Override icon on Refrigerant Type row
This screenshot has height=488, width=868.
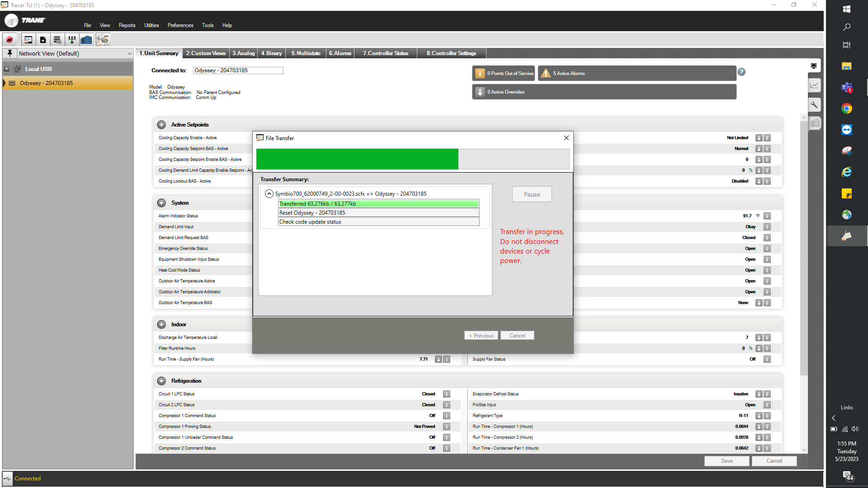(x=759, y=416)
